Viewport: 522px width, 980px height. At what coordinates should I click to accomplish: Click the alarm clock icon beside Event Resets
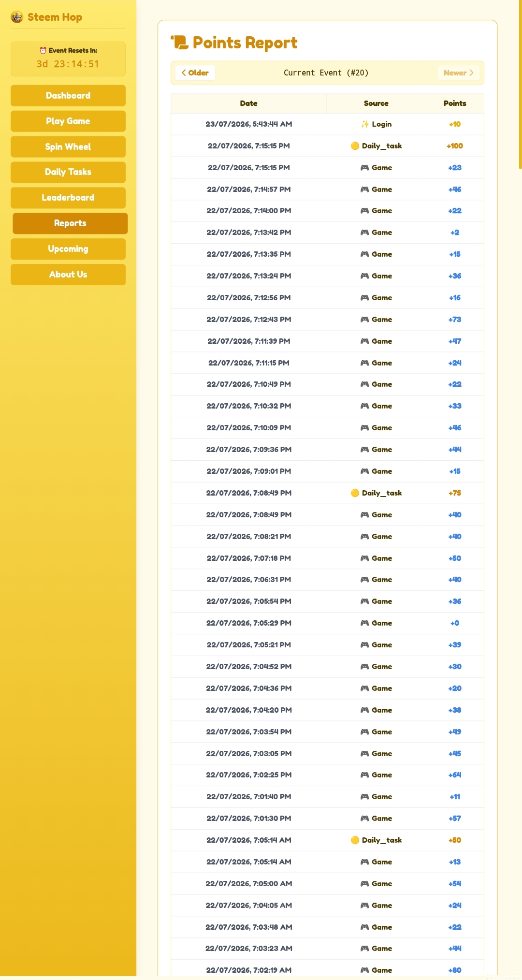pyautogui.click(x=43, y=50)
